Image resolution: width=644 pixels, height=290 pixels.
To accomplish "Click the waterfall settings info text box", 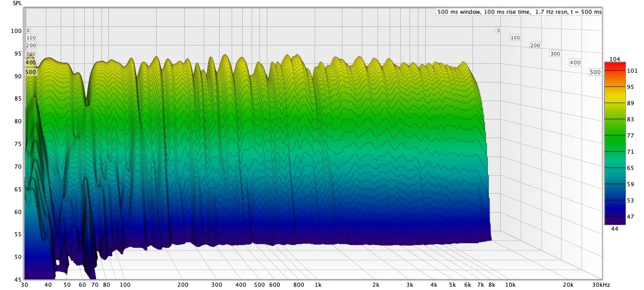I will click(519, 12).
